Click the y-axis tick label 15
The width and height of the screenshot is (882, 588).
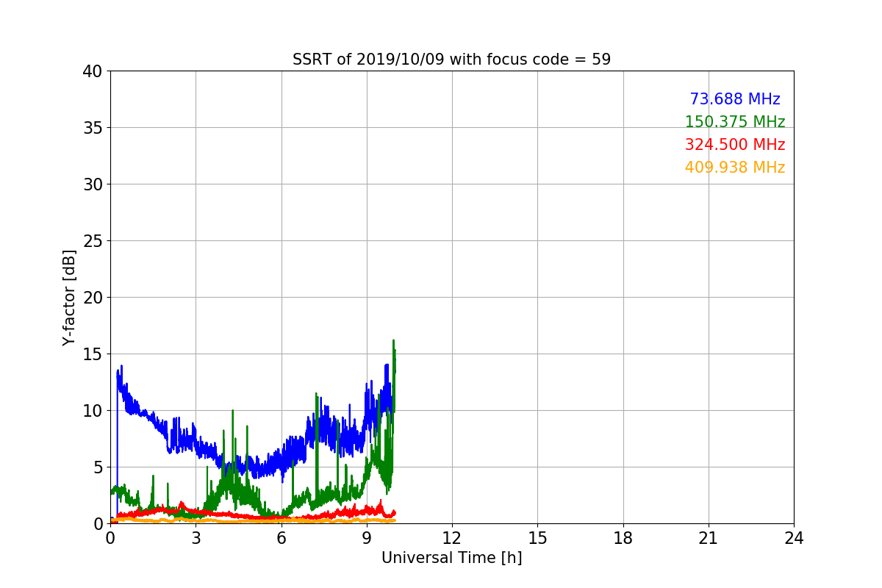[x=92, y=354]
